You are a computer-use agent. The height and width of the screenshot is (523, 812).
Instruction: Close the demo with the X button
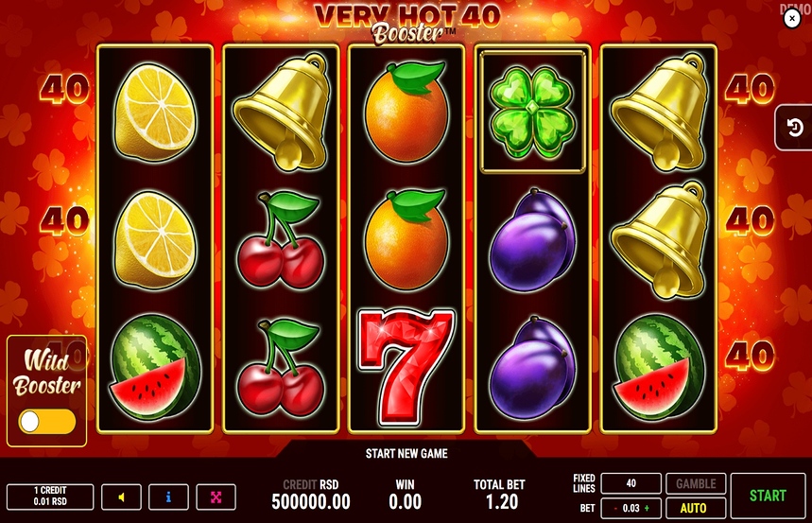tap(792, 19)
